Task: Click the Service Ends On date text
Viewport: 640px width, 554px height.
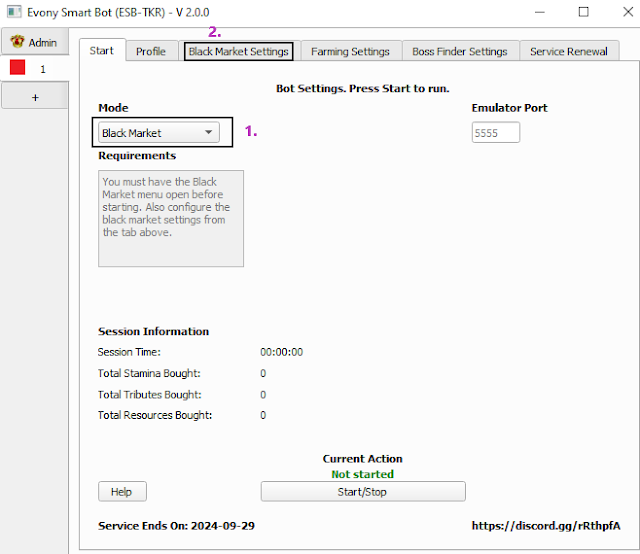Action: coord(176,525)
